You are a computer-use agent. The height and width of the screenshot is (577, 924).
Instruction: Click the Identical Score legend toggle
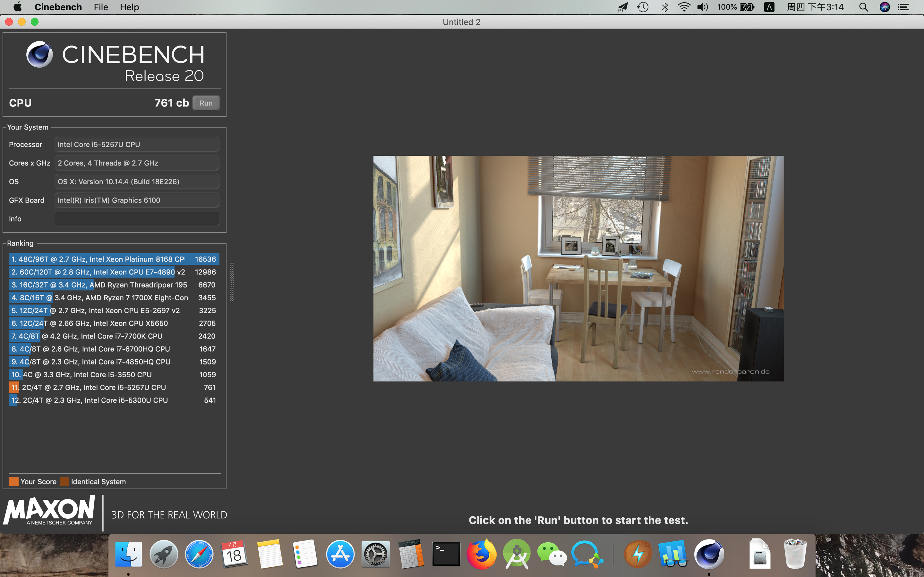click(66, 481)
